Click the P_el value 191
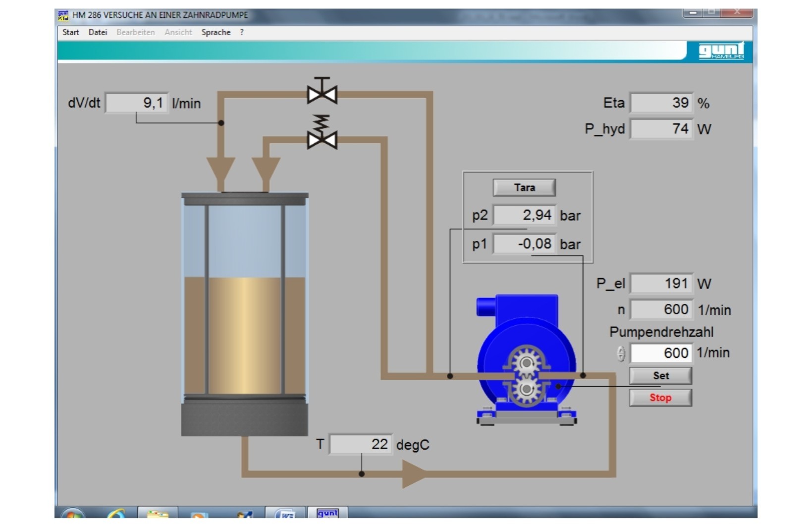 tap(661, 284)
